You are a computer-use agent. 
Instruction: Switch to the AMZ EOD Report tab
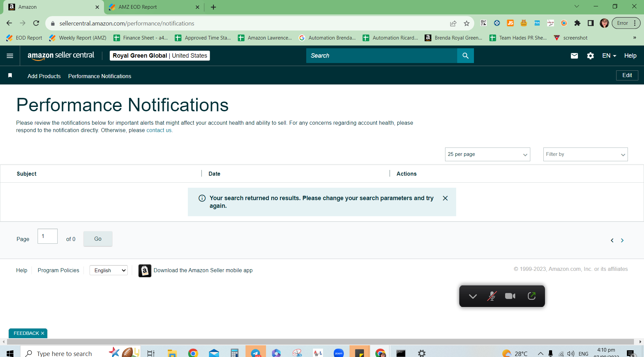[x=154, y=7]
